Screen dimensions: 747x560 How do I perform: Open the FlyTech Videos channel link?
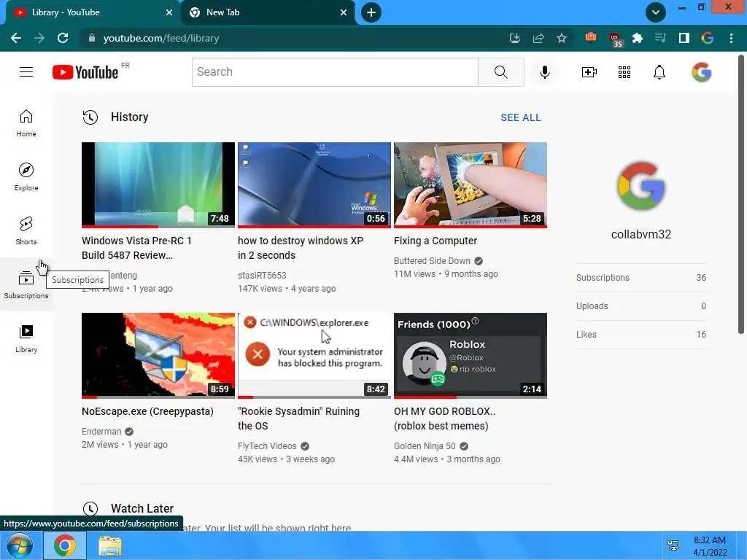coord(267,446)
